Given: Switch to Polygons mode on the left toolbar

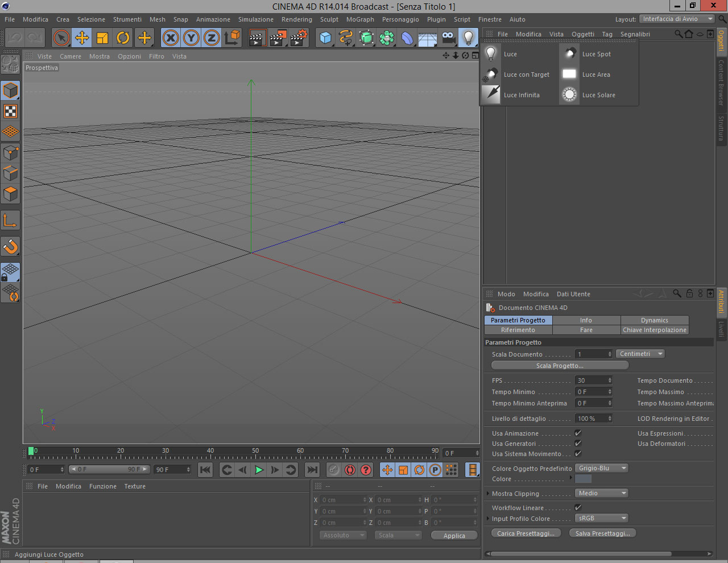Looking at the screenshot, I should 10,194.
